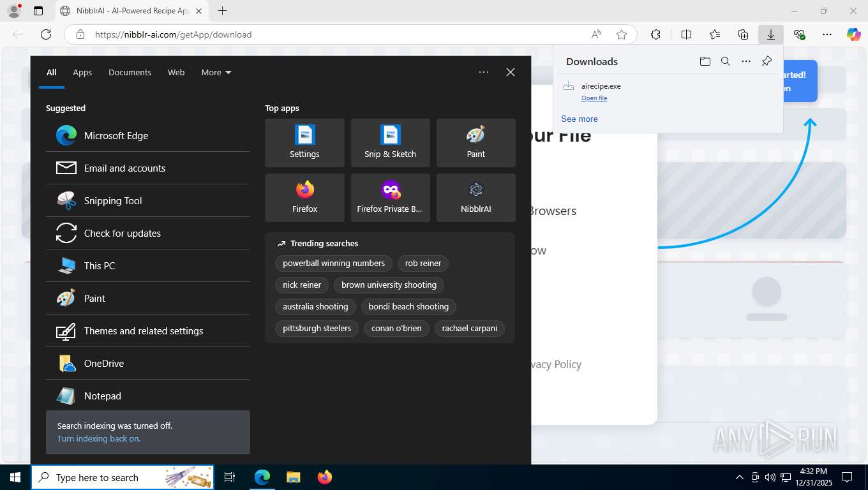The width and height of the screenshot is (868, 490).
Task: Open Firefox Private Browsing tile
Action: 390,198
